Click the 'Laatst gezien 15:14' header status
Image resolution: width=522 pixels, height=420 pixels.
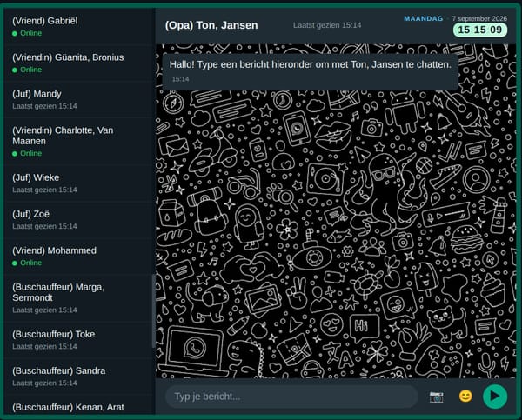[x=327, y=25]
